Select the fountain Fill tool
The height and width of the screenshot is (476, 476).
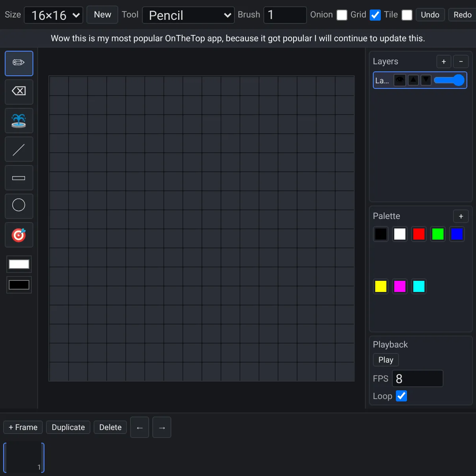pos(19,121)
